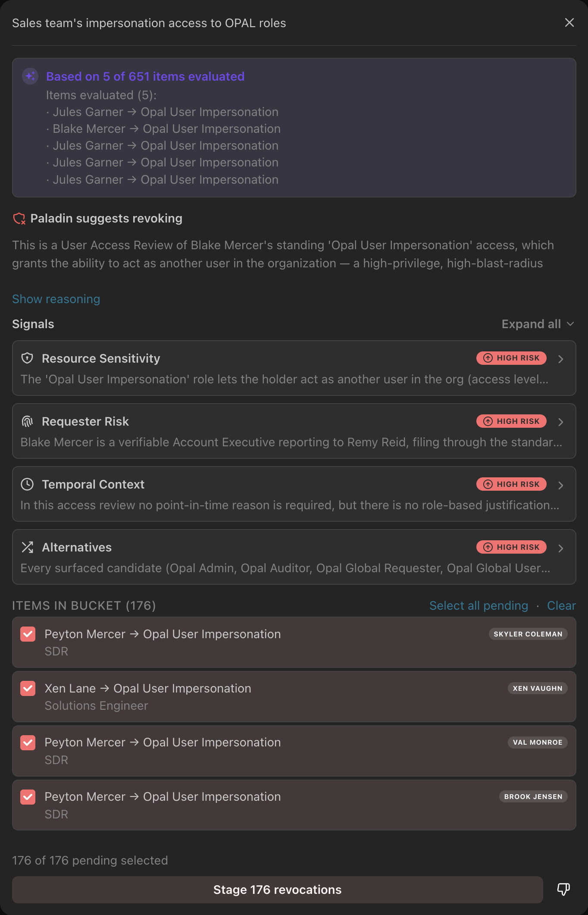The image size is (588, 915).
Task: Click the 'Temporal Context' signal title
Action: pos(93,484)
